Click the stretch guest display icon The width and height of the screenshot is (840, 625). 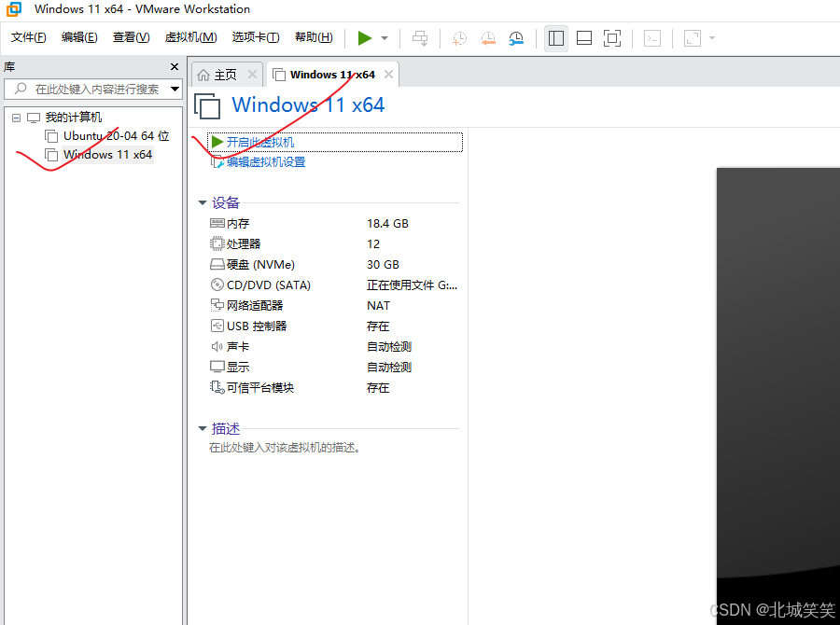coord(693,38)
